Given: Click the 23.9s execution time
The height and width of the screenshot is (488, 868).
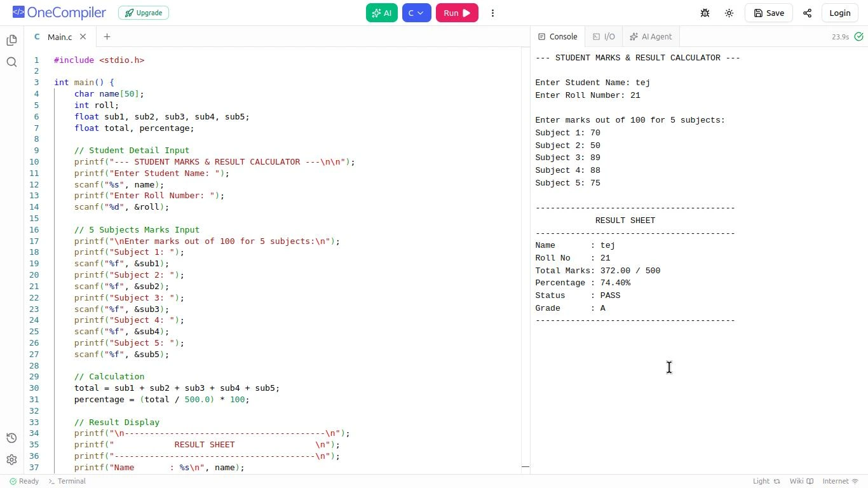Looking at the screenshot, I should [x=840, y=37].
